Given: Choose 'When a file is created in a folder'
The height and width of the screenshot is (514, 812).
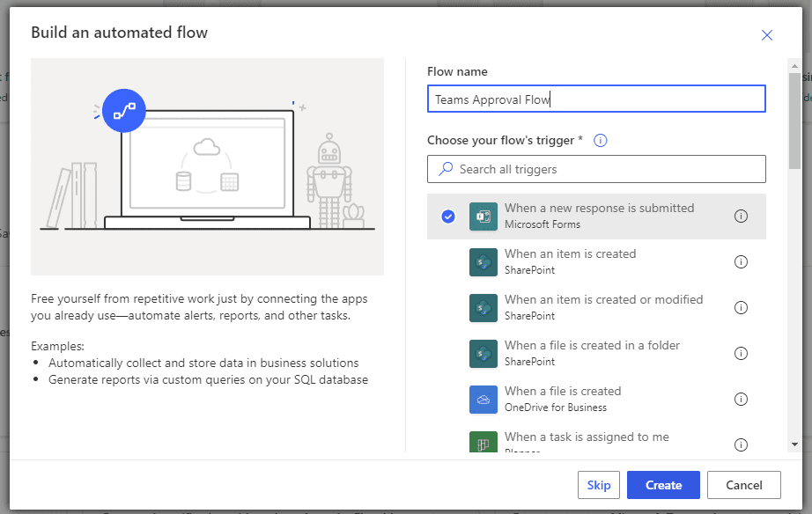Looking at the screenshot, I should tap(596, 354).
